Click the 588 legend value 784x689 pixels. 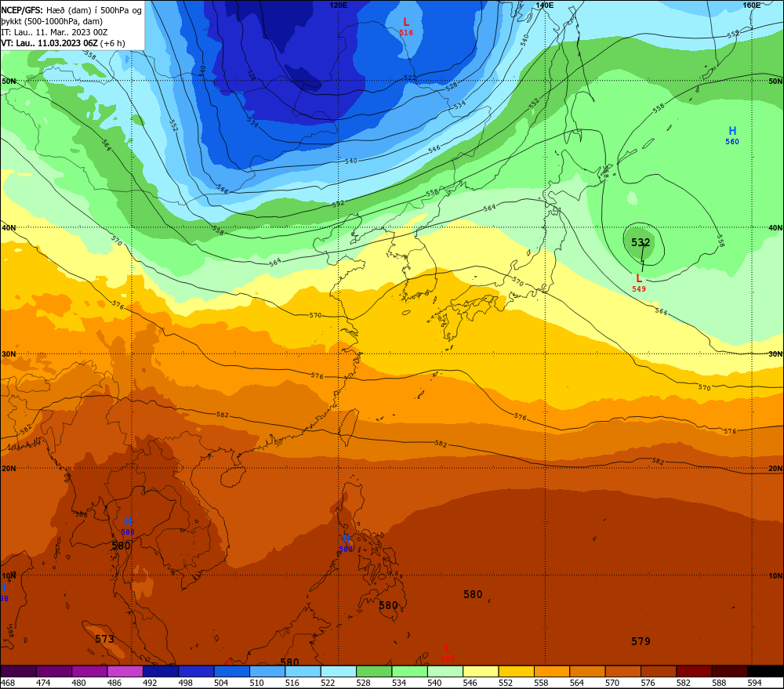[719, 683]
